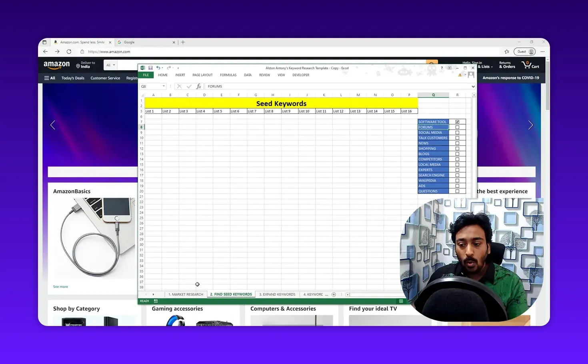The height and width of the screenshot is (364, 588).
Task: Open Amazon's response to COVID-19 link
Action: click(512, 78)
